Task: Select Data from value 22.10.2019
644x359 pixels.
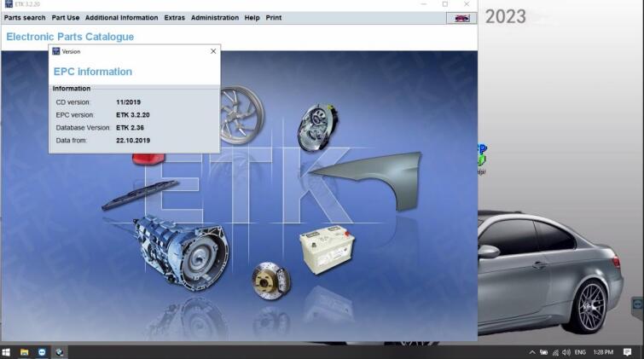Action: [133, 141]
